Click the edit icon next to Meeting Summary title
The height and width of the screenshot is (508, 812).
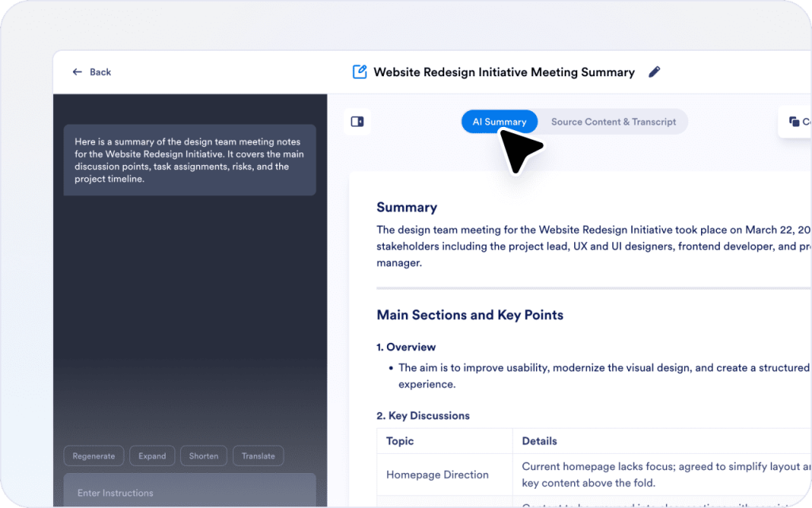(654, 71)
